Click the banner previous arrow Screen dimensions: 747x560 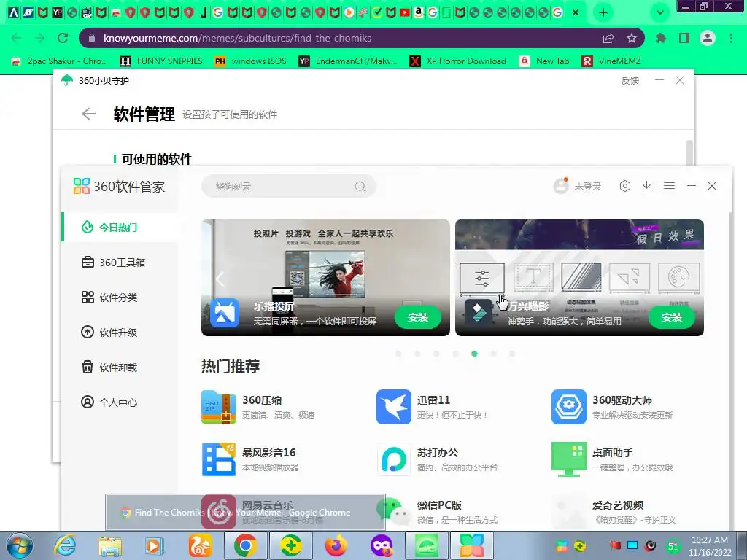[x=220, y=279]
